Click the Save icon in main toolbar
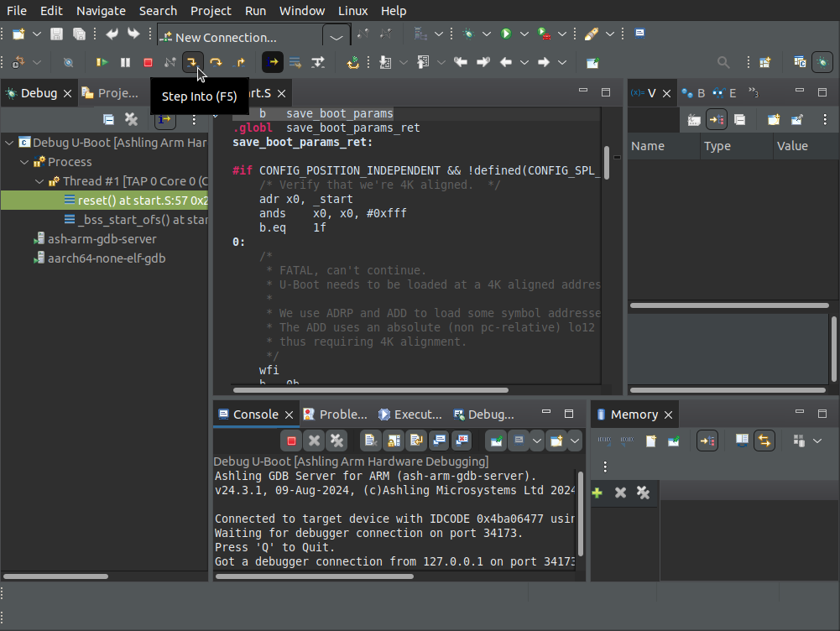The height and width of the screenshot is (631, 840). [56, 34]
